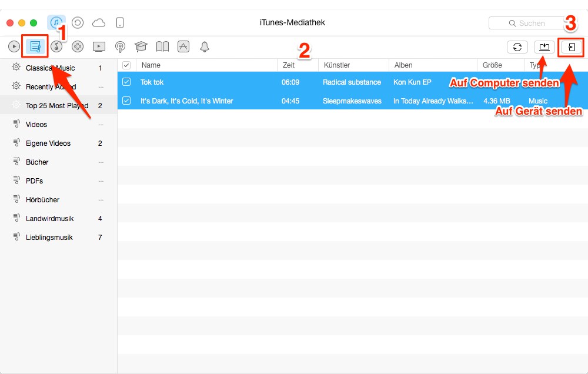Screen dimensions: 588x374
Task: Click the playlist icon beside Hörbücher
Action: coord(16,199)
